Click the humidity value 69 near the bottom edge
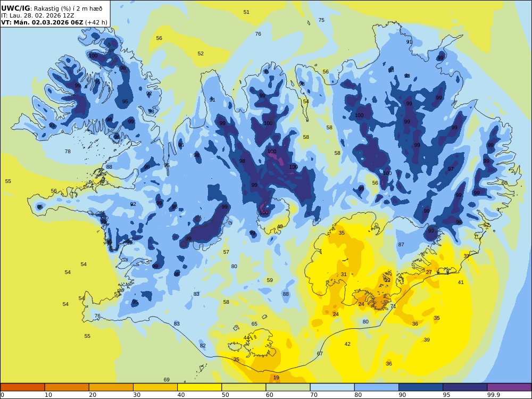 point(167,379)
